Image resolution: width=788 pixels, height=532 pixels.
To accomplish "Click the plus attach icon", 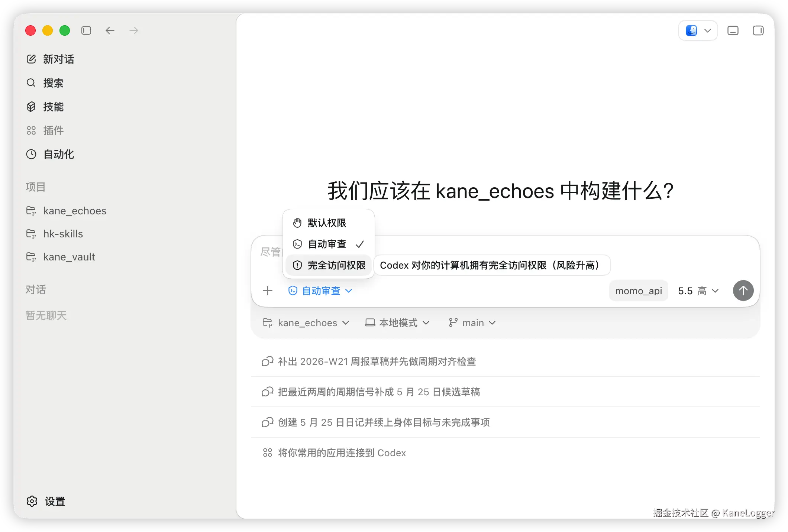I will [268, 291].
